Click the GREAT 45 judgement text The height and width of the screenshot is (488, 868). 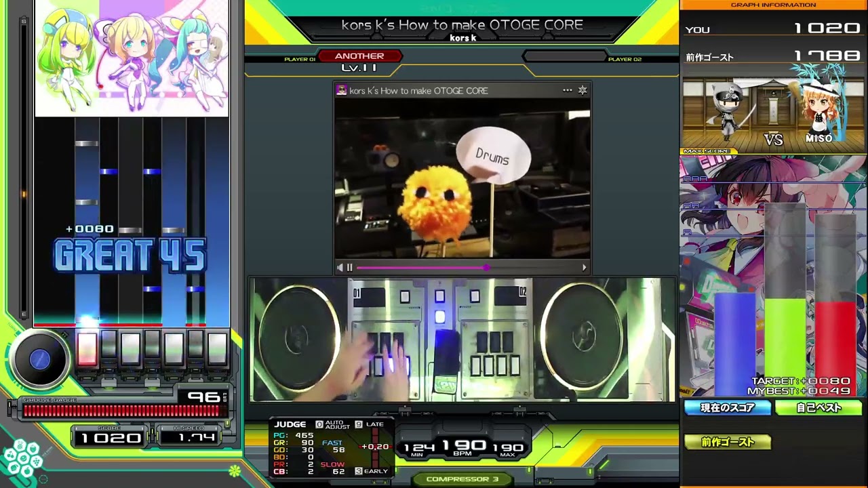(130, 256)
